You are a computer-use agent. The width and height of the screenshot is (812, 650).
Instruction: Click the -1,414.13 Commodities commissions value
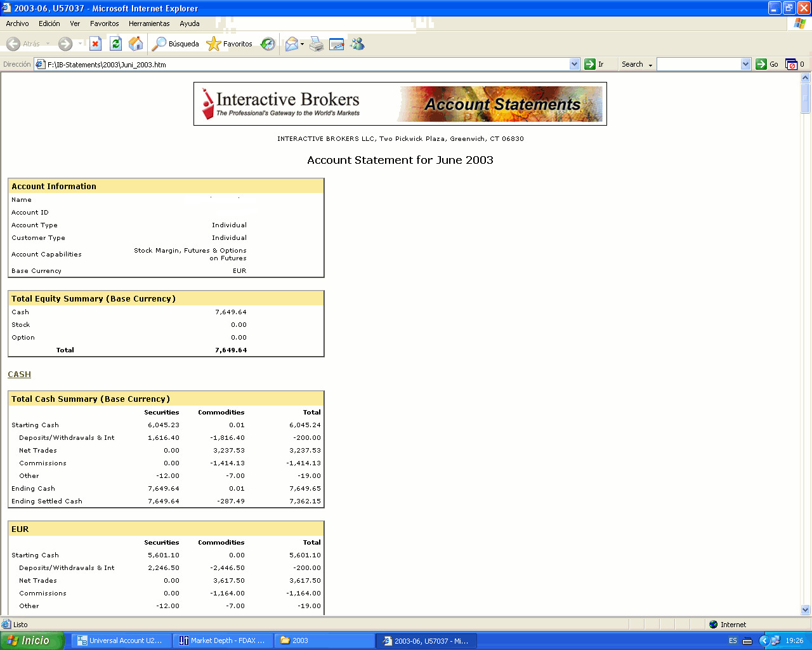pyautogui.click(x=227, y=463)
